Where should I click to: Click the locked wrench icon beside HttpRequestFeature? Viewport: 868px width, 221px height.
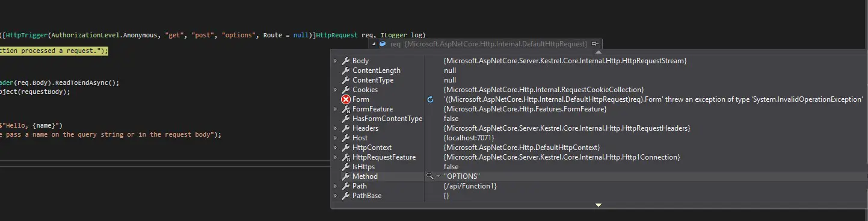tap(345, 157)
